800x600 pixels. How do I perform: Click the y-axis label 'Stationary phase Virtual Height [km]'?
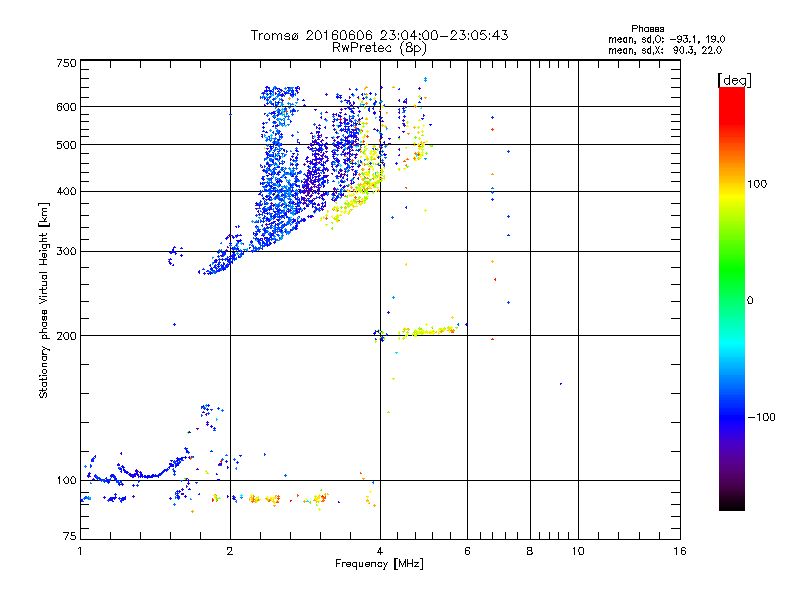[x=43, y=300]
